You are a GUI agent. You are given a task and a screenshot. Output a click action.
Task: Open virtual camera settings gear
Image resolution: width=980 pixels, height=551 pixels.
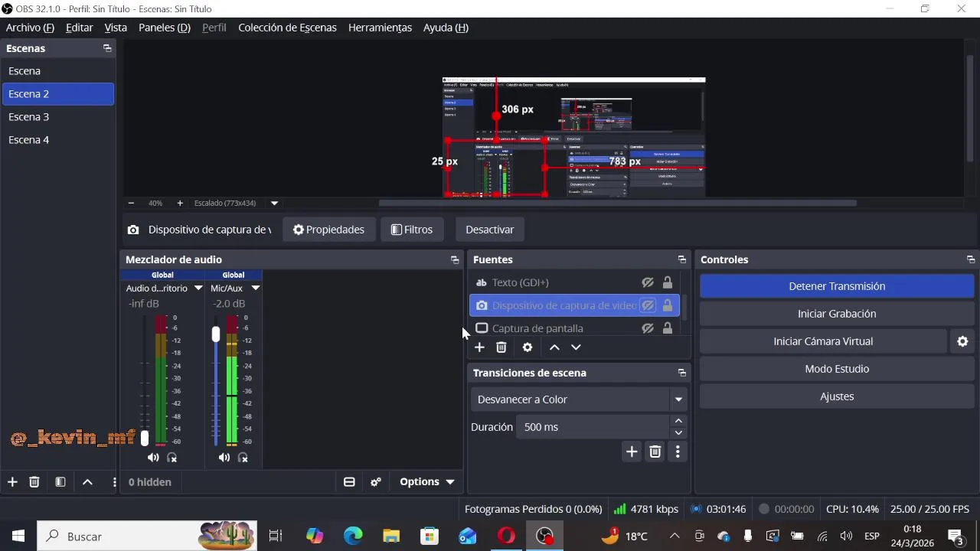(x=963, y=341)
